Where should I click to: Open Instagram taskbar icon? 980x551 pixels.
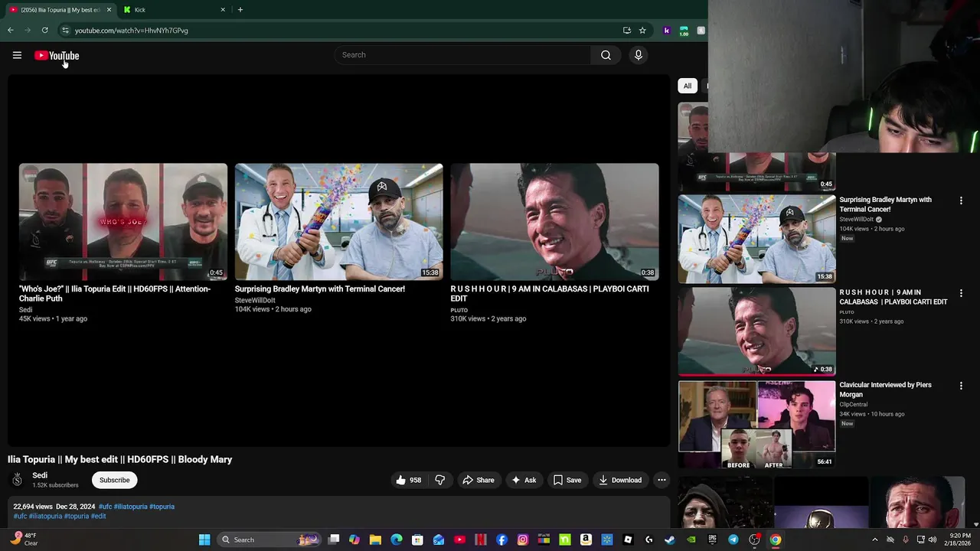(x=523, y=540)
